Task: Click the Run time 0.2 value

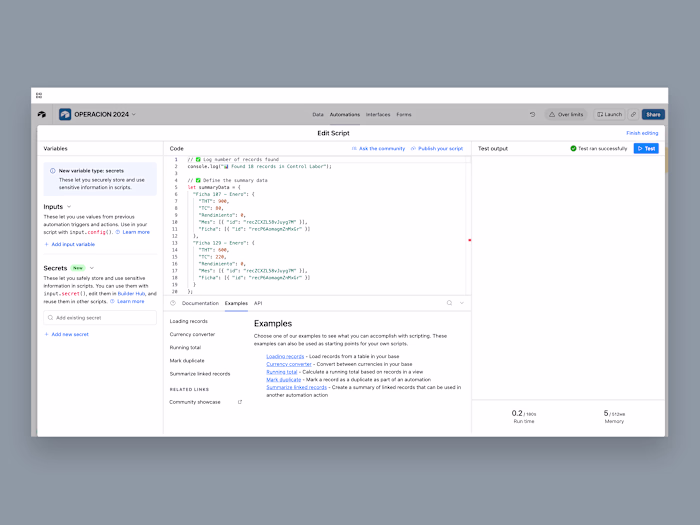Action: pyautogui.click(x=517, y=413)
